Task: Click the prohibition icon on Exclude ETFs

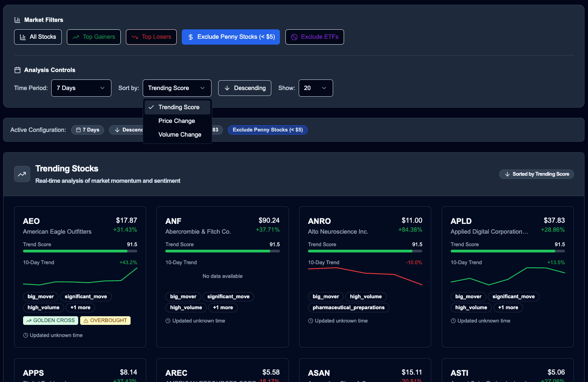Action: click(x=294, y=37)
